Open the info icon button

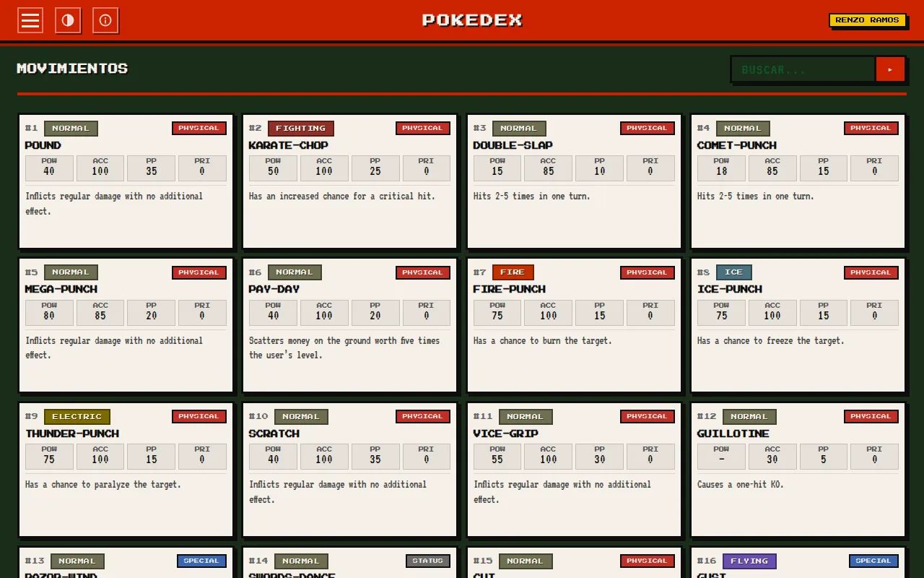click(105, 20)
